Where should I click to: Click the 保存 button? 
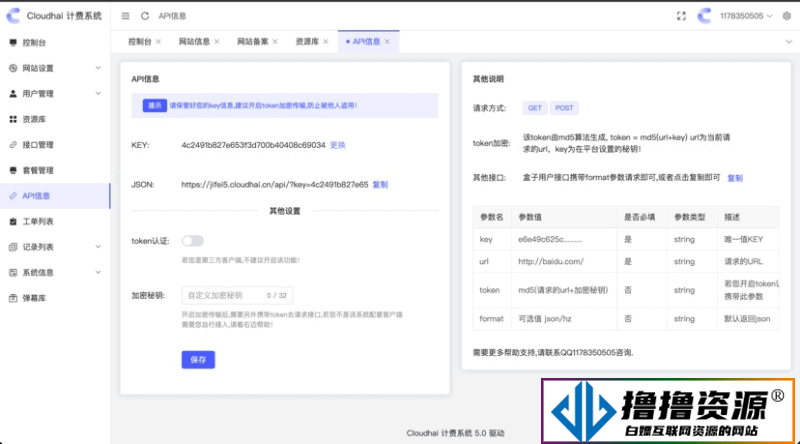[x=198, y=359]
